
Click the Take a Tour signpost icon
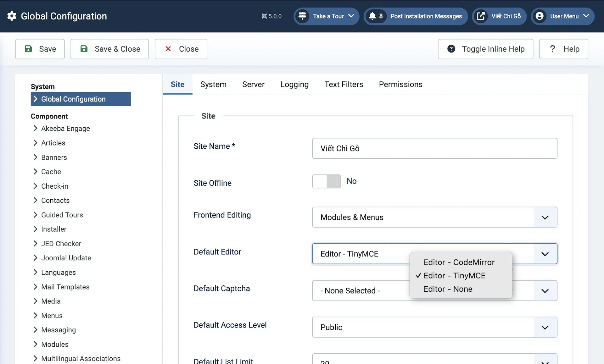coord(302,16)
